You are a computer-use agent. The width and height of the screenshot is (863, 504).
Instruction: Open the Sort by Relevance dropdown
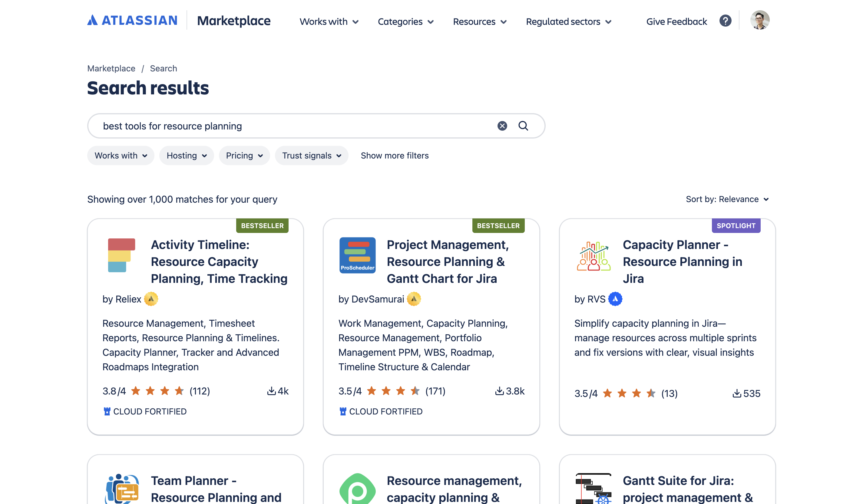click(727, 199)
